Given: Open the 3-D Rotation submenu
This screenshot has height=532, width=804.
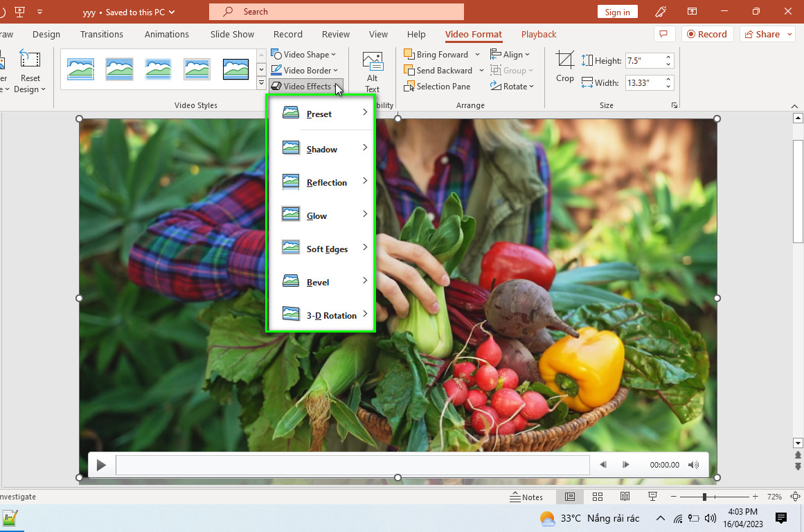Looking at the screenshot, I should [321, 315].
